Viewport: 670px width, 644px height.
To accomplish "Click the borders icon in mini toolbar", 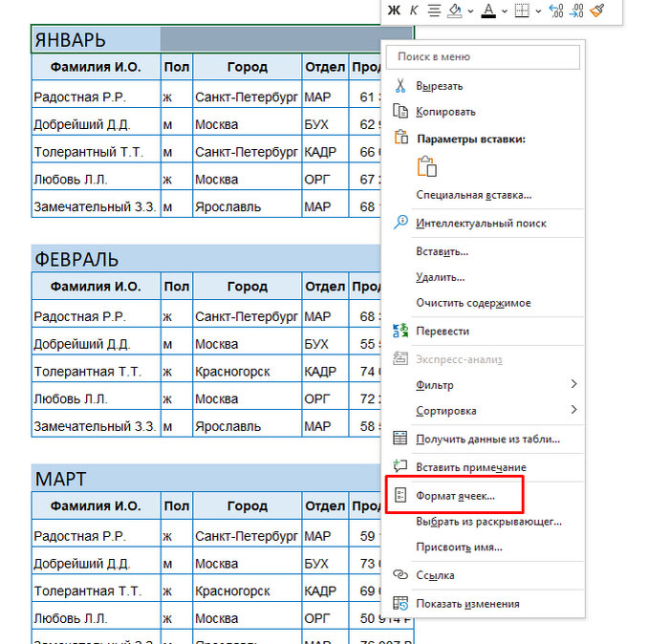I will (522, 11).
